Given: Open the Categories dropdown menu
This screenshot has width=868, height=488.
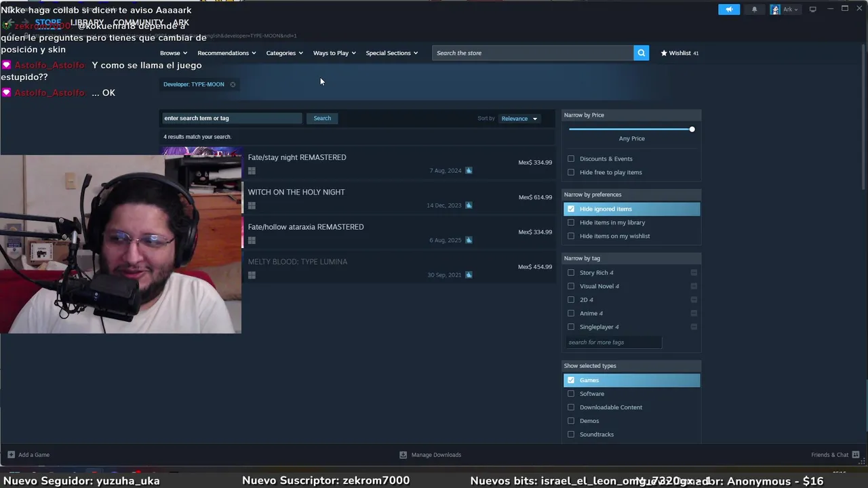Looking at the screenshot, I should click(x=284, y=53).
